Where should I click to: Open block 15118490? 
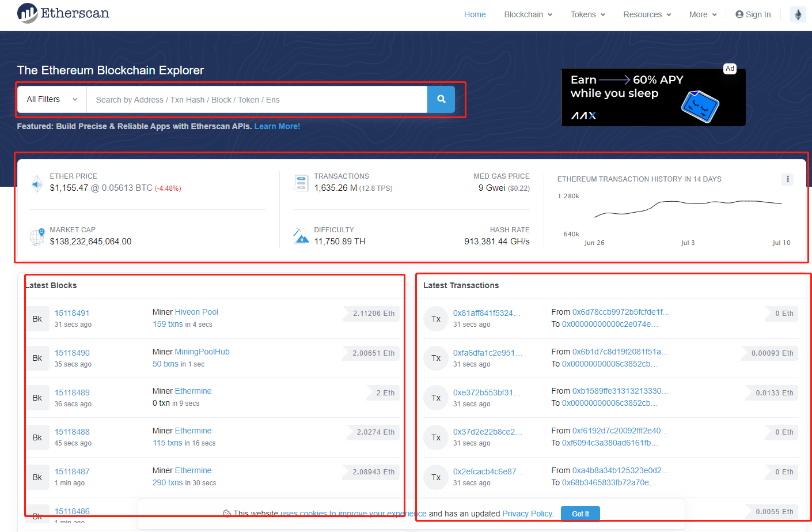tap(72, 353)
